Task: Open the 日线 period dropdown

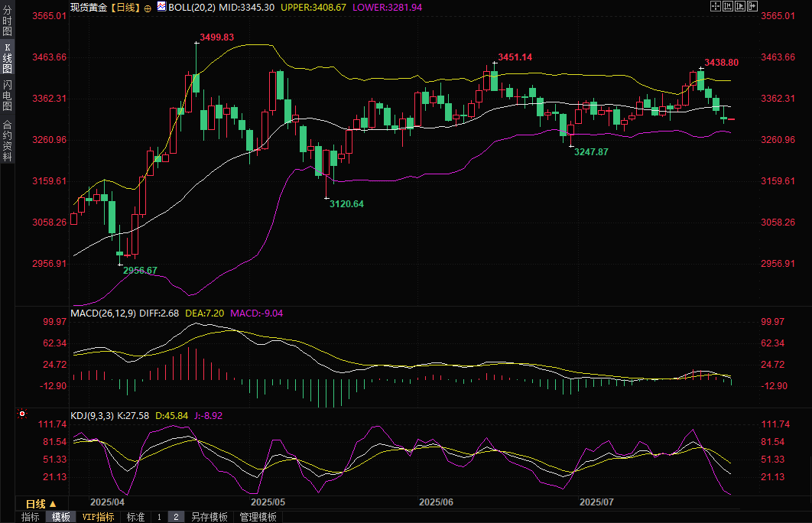Action: coord(41,504)
